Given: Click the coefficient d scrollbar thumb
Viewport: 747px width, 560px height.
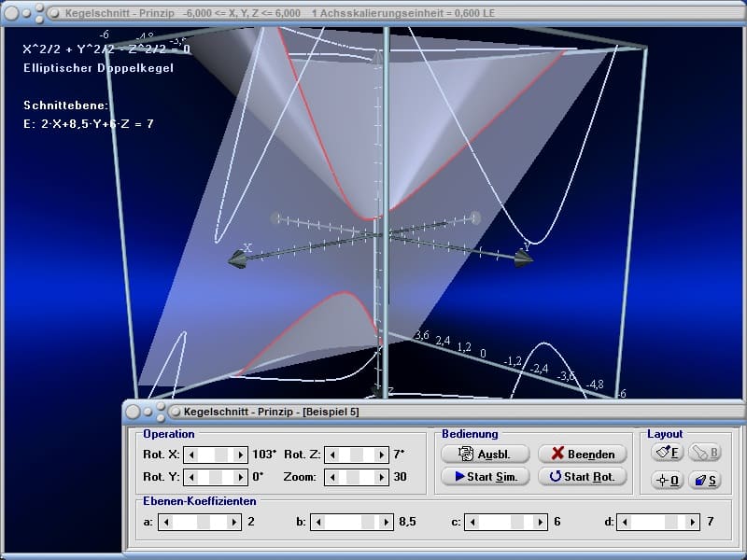Looking at the screenshot, I should (x=671, y=522).
